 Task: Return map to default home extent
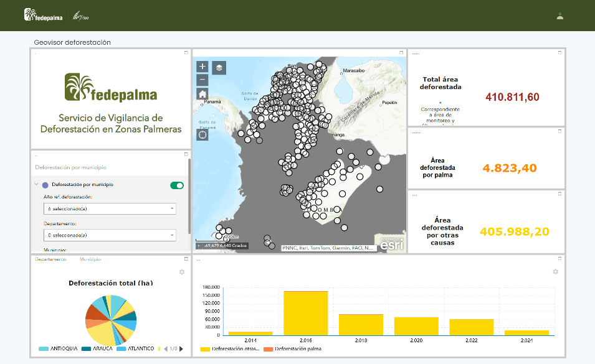[x=202, y=94]
